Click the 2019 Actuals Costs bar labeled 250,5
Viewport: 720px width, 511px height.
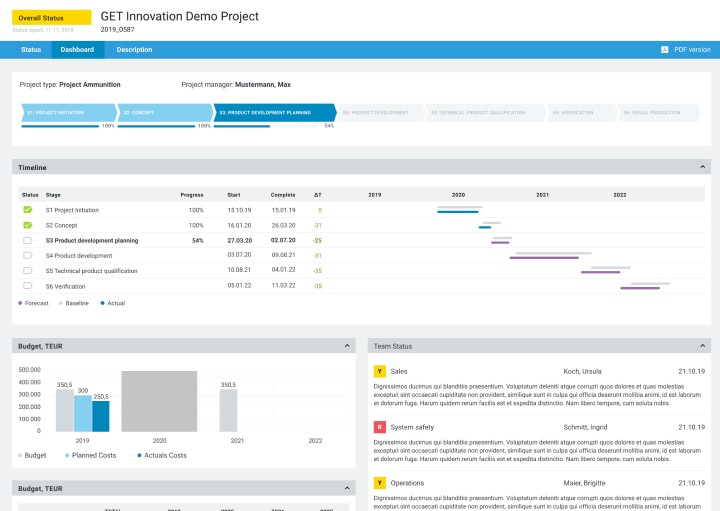click(x=101, y=416)
